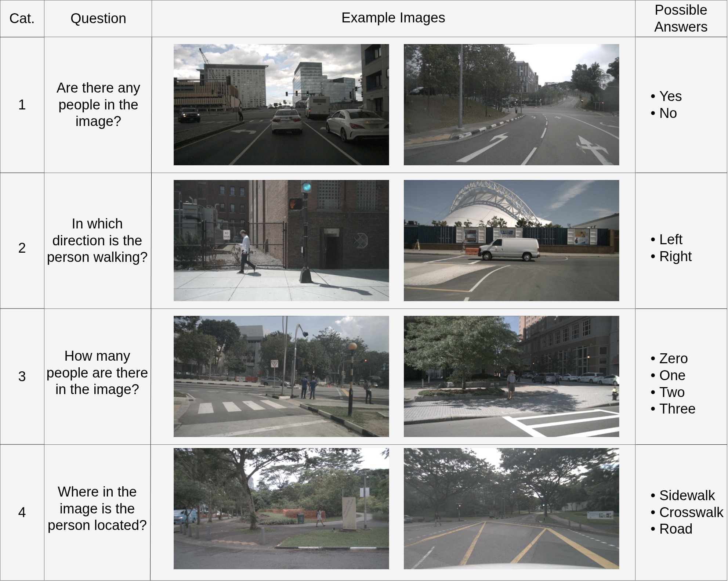Screen dimensions: 728x581
Task: Click the city traffic photo with white cars
Action: pyautogui.click(x=281, y=105)
